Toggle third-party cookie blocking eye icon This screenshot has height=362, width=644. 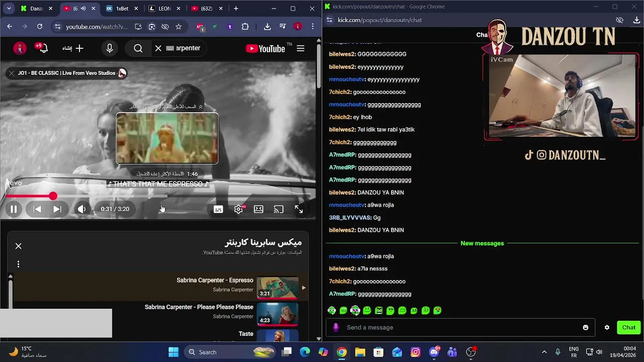[x=165, y=27]
